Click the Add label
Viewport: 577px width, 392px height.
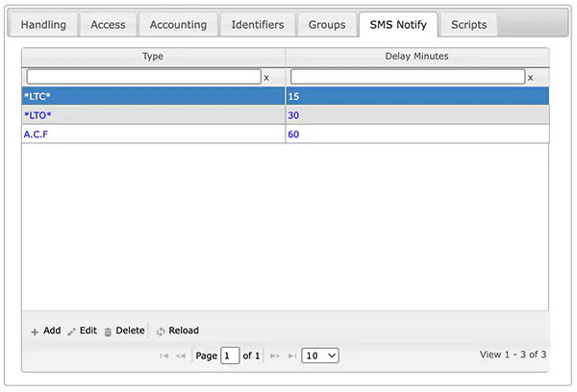pyautogui.click(x=52, y=331)
